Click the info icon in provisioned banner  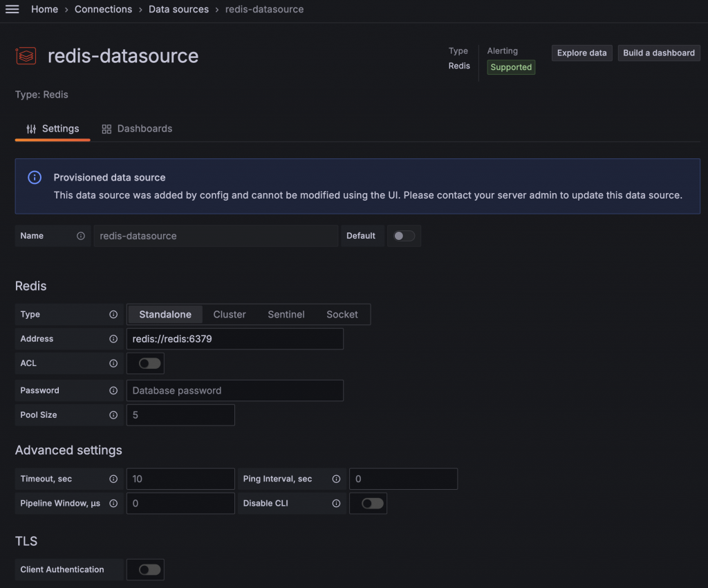(x=35, y=178)
